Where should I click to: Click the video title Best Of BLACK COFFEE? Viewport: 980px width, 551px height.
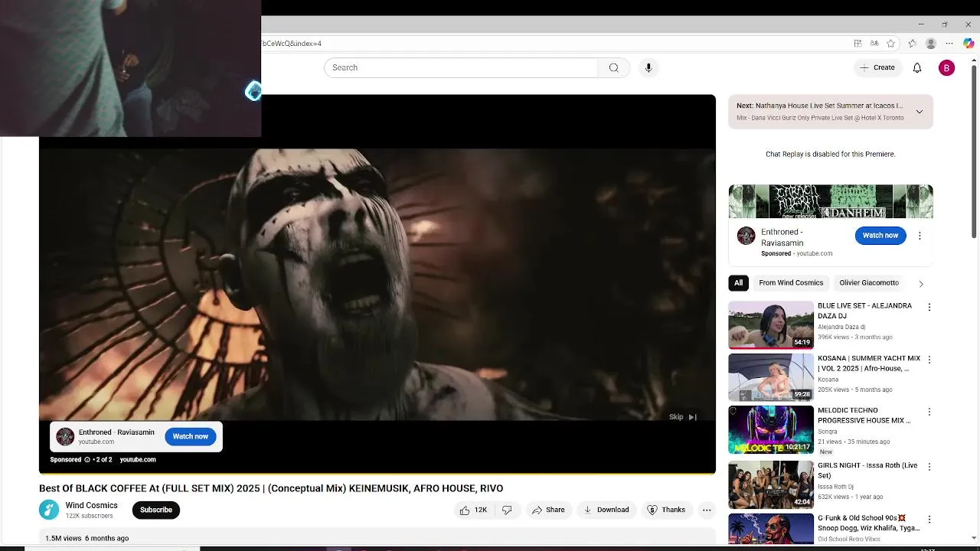click(271, 488)
